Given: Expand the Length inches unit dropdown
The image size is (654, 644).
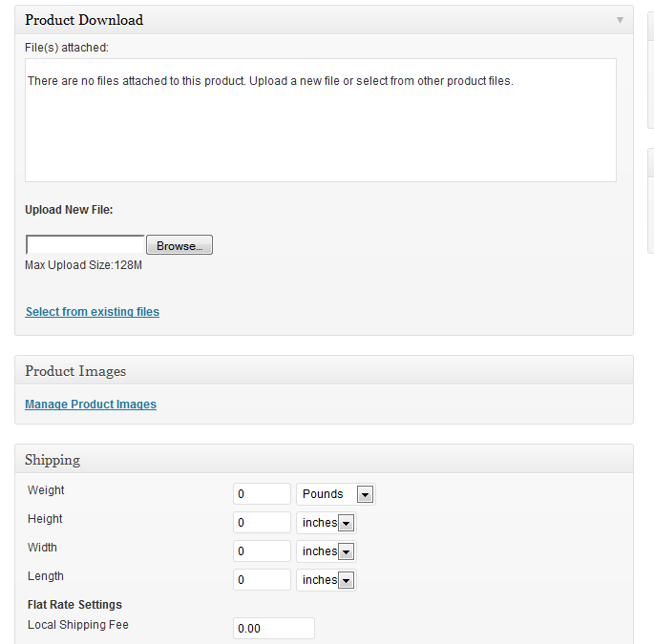Looking at the screenshot, I should 327,580.
